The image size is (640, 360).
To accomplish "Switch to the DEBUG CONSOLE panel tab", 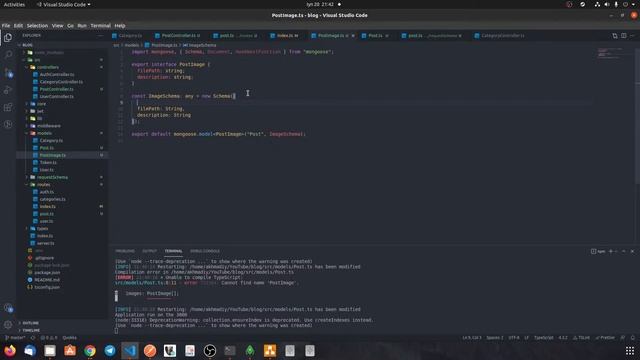I will tap(205, 251).
